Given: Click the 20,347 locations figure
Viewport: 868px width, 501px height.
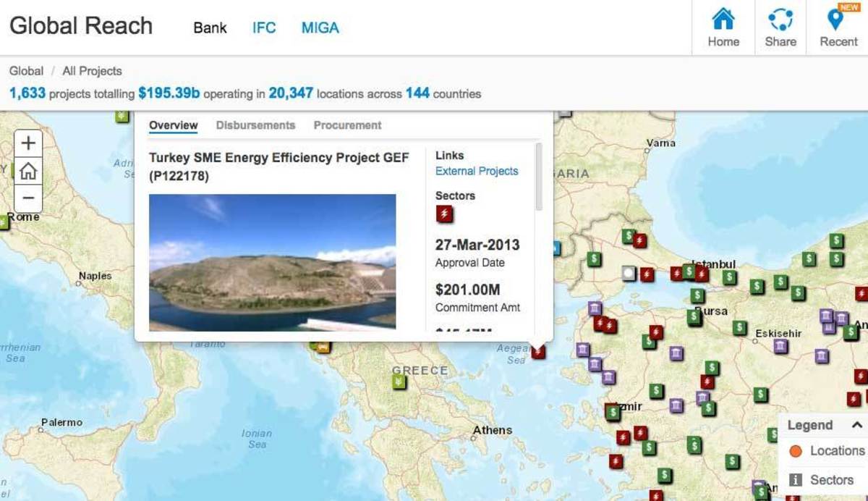Looking at the screenshot, I should [x=291, y=93].
